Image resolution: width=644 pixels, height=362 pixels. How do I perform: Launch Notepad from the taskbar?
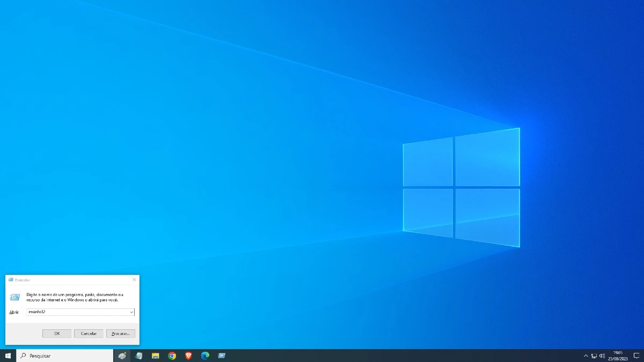click(x=139, y=355)
